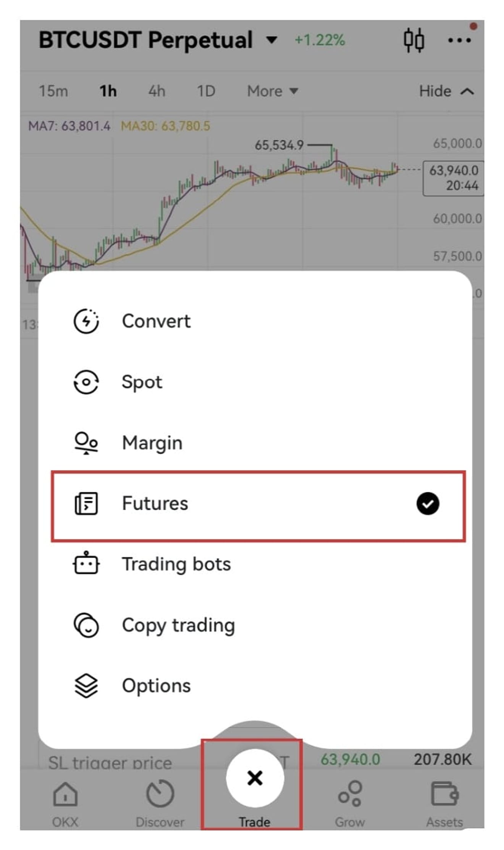504x850 pixels.
Task: Collapse the chart with Hide
Action: (446, 91)
